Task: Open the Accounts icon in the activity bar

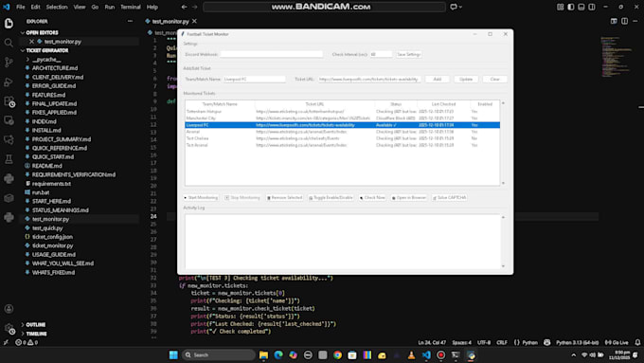Action: click(9, 309)
